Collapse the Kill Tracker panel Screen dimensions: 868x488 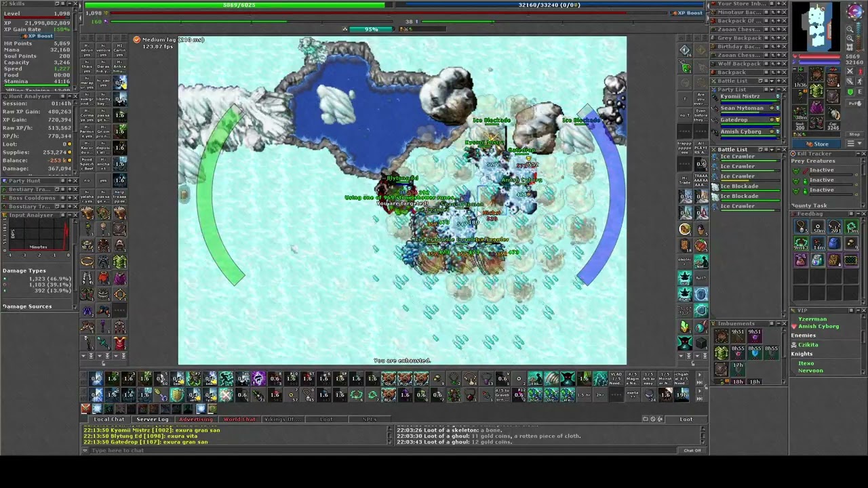pos(857,154)
